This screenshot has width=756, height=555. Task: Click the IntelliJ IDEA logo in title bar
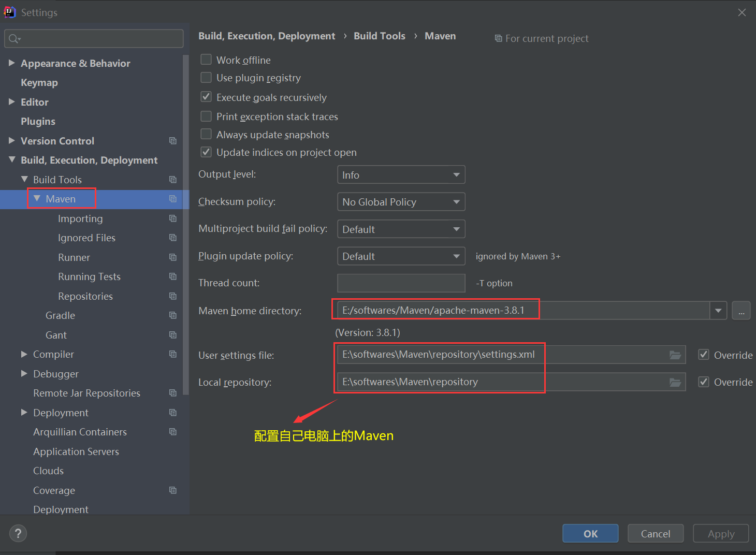click(x=10, y=12)
